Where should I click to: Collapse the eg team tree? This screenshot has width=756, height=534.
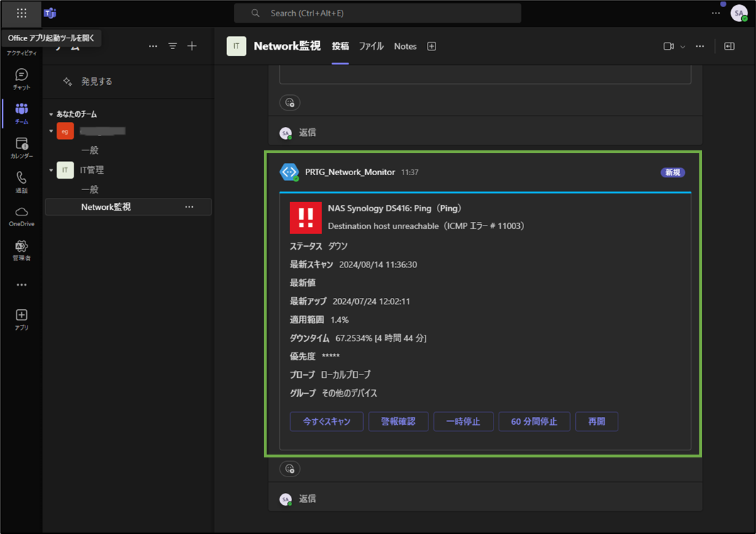pyautogui.click(x=51, y=131)
